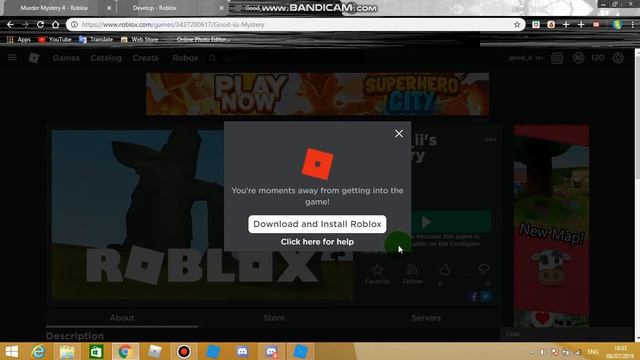
Task: Open the Windows Store taskbar icon
Action: pyautogui.click(x=96, y=351)
